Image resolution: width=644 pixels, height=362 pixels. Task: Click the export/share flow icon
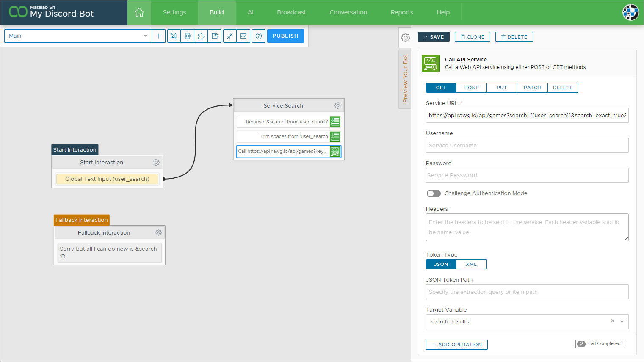click(215, 36)
